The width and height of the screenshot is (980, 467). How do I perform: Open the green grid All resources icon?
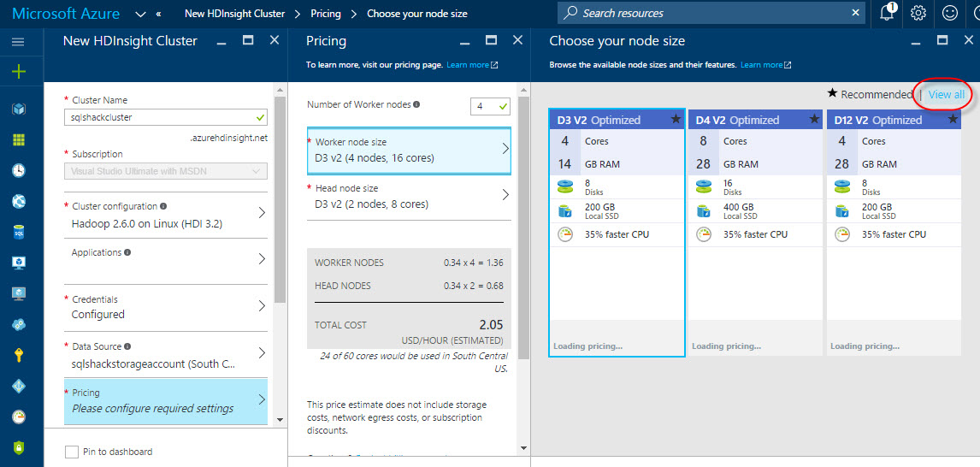coord(19,139)
